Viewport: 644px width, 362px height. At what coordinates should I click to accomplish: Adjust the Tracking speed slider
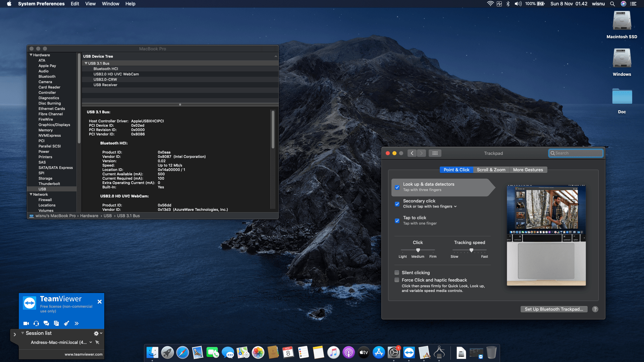(x=471, y=250)
